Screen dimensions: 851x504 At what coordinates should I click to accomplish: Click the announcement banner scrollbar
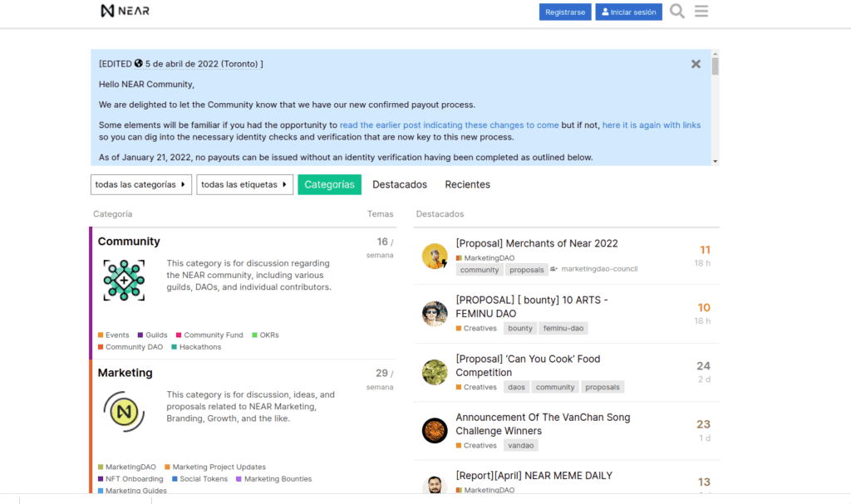coord(715,106)
